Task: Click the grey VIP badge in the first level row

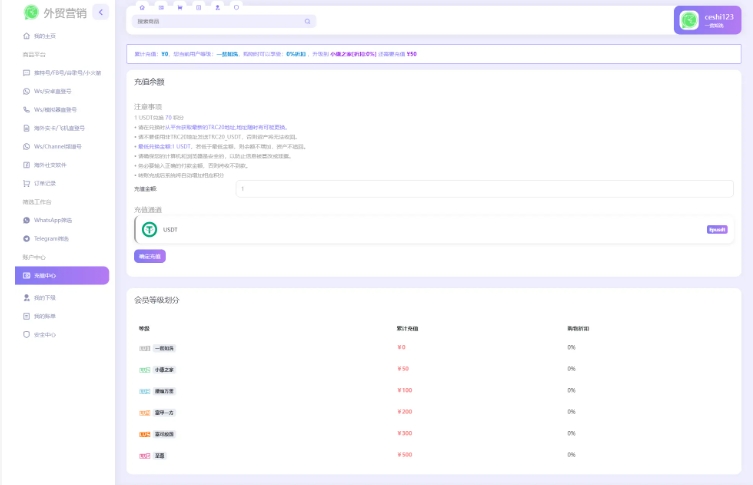Action: [x=145, y=348]
